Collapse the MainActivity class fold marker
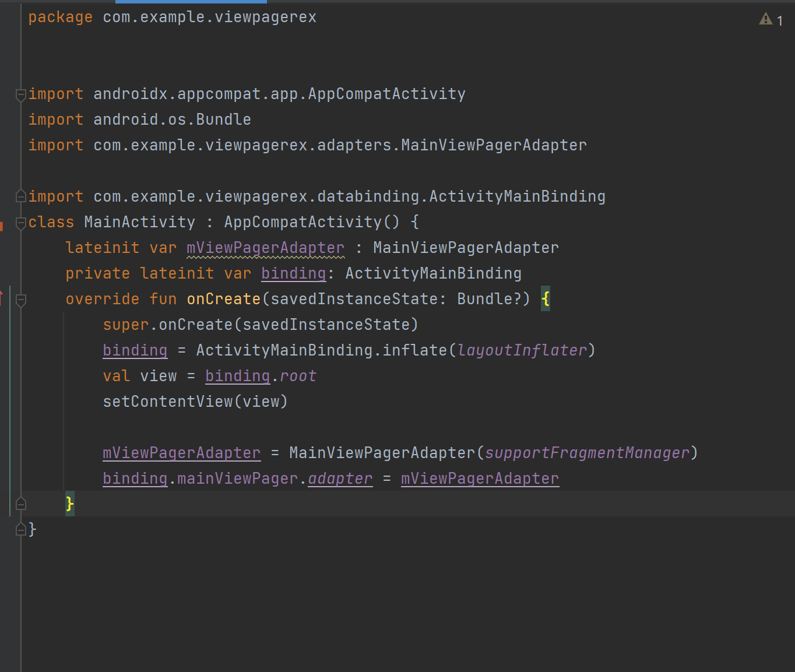 [21, 223]
